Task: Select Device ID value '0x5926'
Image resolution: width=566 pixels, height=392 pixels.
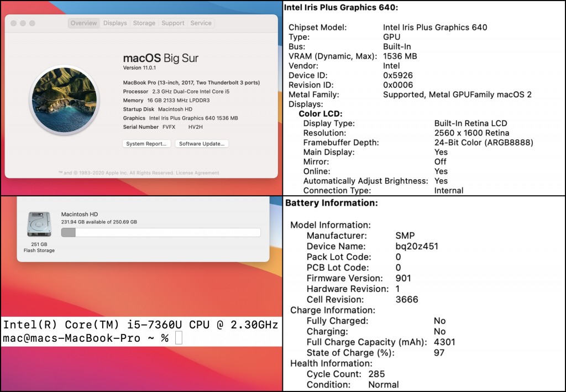Action: tap(398, 75)
